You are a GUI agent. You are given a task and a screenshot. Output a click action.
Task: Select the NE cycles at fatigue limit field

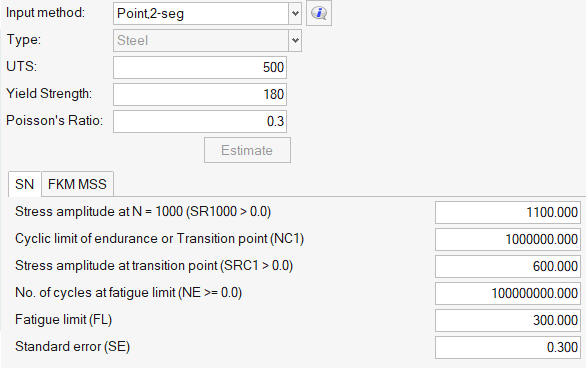508,293
